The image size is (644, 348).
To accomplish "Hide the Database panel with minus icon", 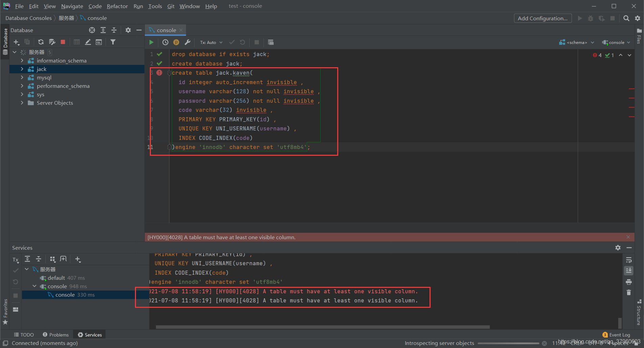I will pos(139,30).
